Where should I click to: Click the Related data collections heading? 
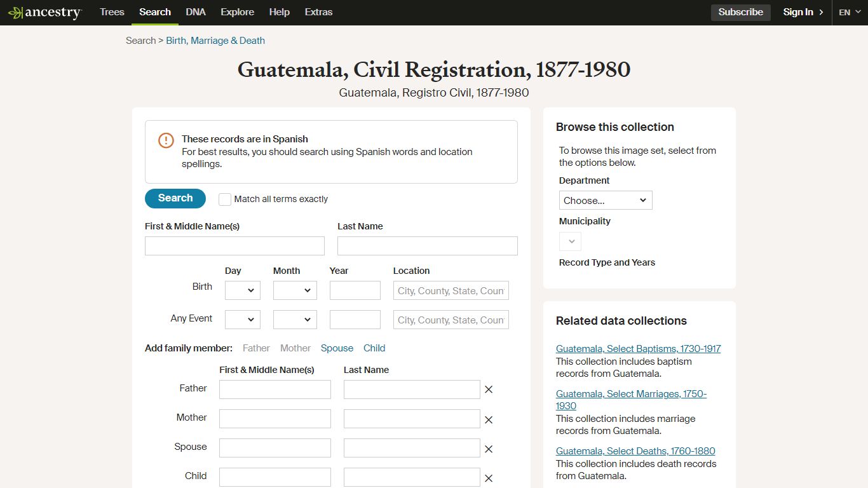pos(621,321)
